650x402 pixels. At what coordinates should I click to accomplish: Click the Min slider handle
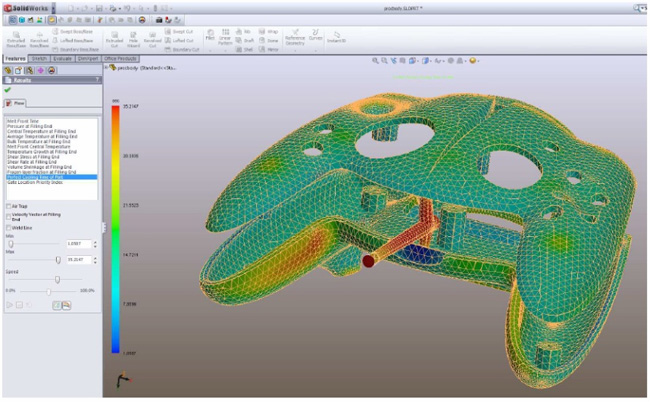[11, 244]
